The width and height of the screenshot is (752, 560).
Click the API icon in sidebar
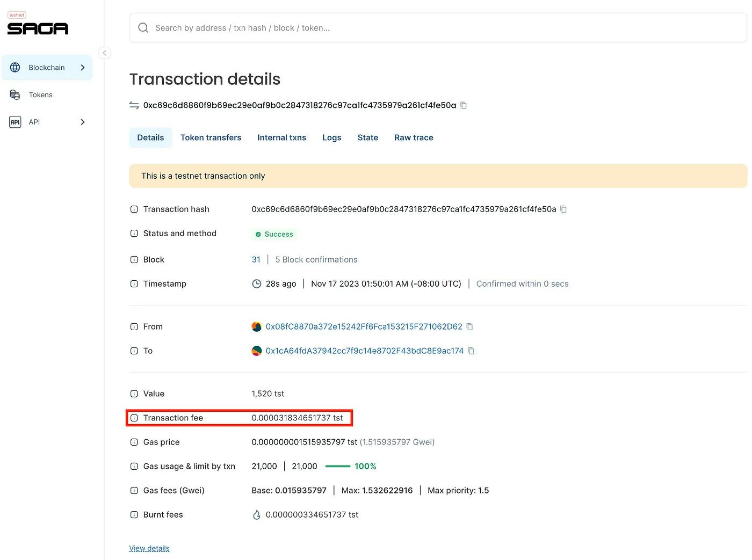pos(15,122)
